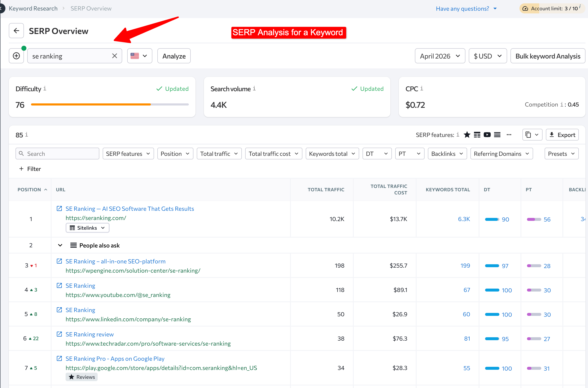
Task: Open 'SE Ranking — AI SEO Software' link
Action: pos(130,209)
